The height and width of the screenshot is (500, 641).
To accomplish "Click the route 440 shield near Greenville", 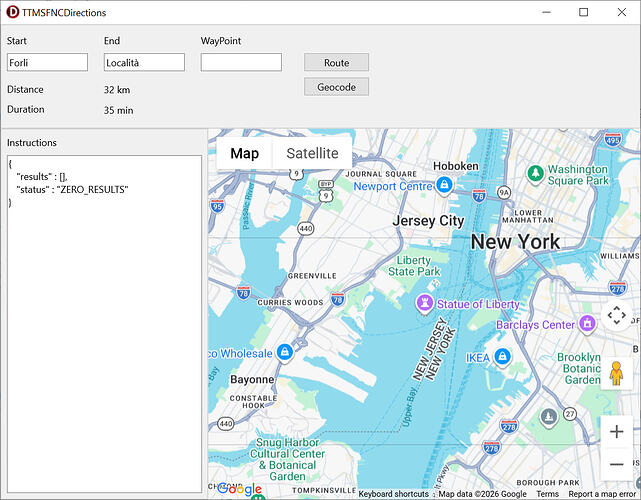I will 306,228.
